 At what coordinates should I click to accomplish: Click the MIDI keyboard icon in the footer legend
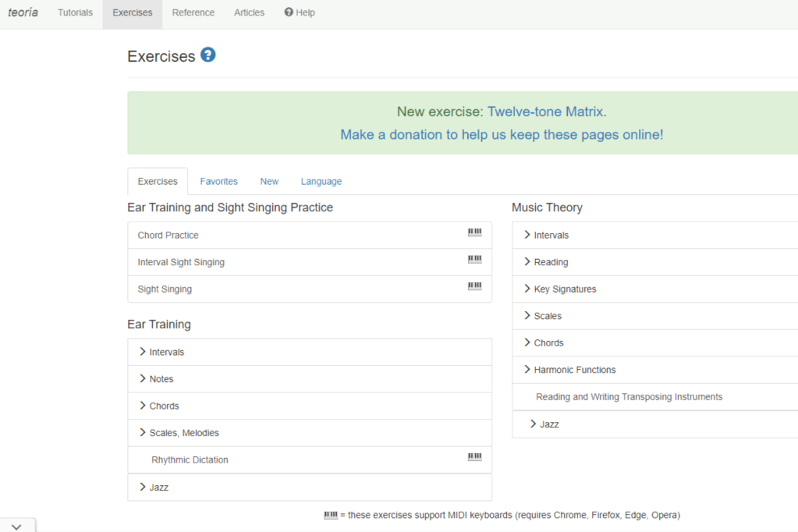pos(328,515)
